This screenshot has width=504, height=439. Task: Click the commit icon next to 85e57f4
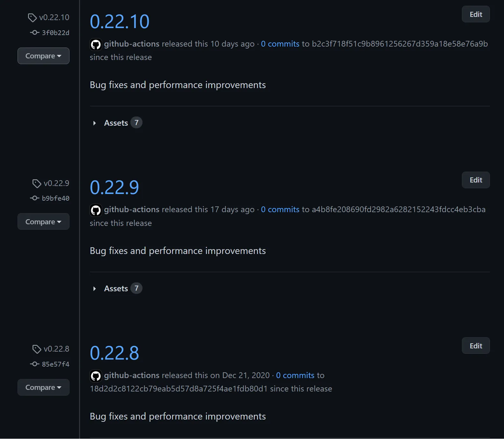pyautogui.click(x=34, y=364)
